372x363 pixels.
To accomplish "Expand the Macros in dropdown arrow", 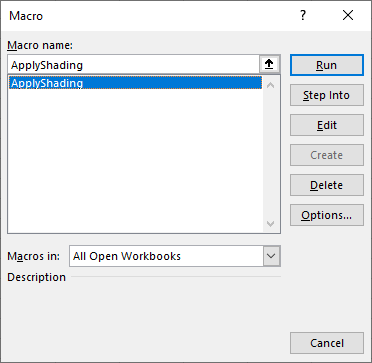I will point(271,256).
